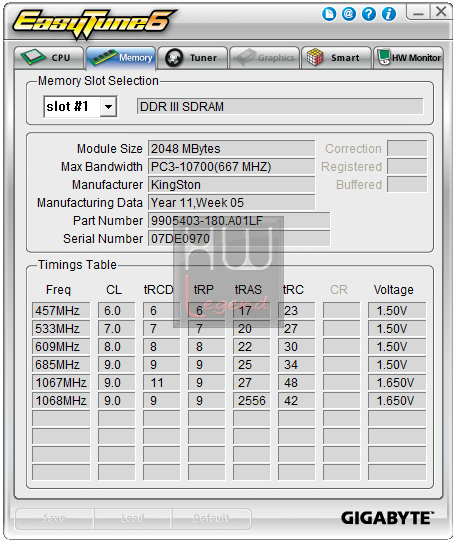Click the Registered indicator box
This screenshot has width=458, height=544.
pyautogui.click(x=407, y=167)
